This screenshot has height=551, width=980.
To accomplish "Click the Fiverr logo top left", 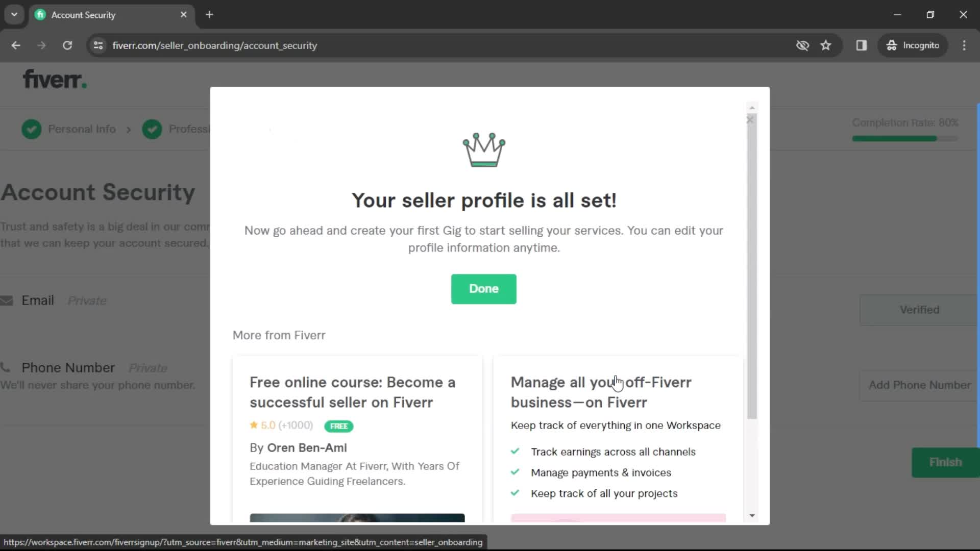I will 55,79.
